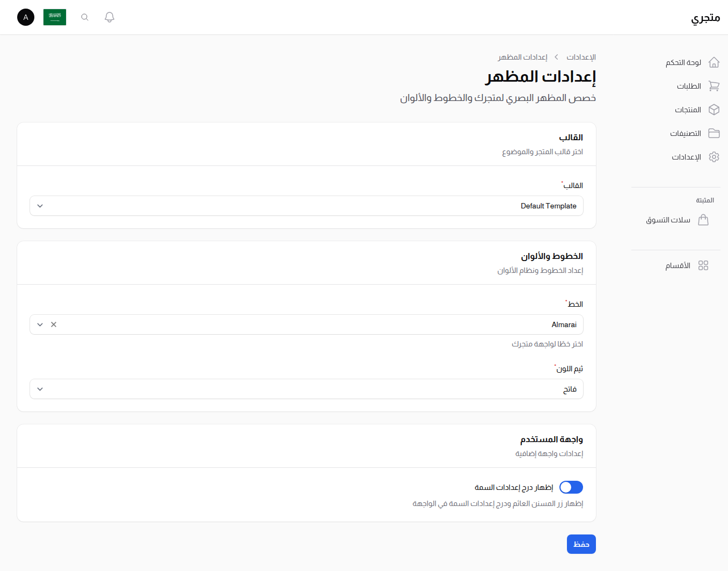Click the الأقسام grid icon
The image size is (728, 571).
[704, 265]
